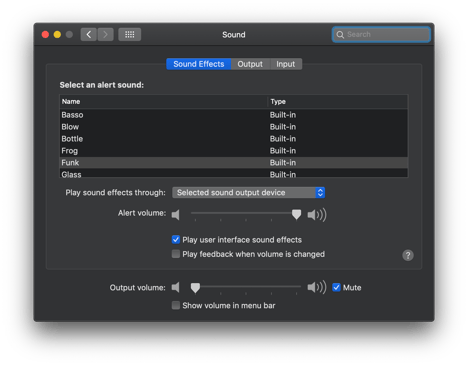Show all preferences grid icon
468x366 pixels.
(130, 34)
